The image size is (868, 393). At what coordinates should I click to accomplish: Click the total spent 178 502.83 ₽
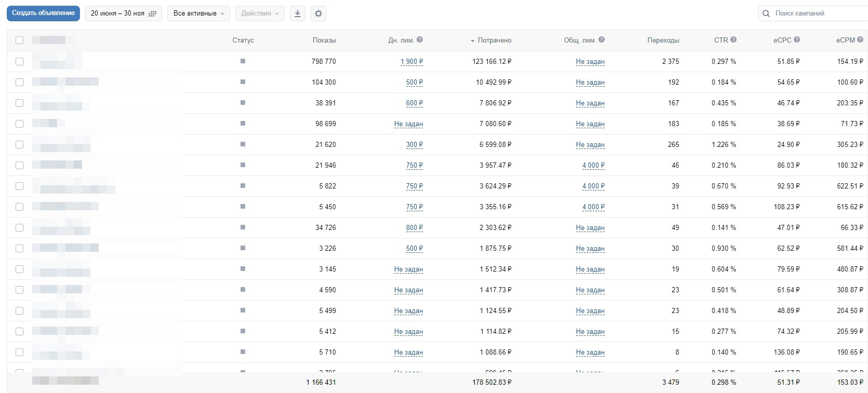click(x=492, y=382)
